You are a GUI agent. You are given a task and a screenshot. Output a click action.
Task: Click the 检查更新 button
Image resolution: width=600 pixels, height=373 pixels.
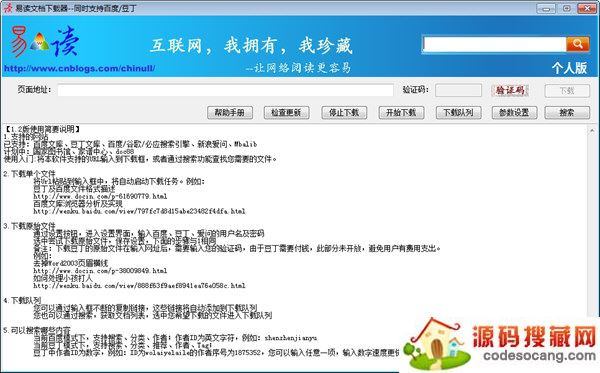286,112
